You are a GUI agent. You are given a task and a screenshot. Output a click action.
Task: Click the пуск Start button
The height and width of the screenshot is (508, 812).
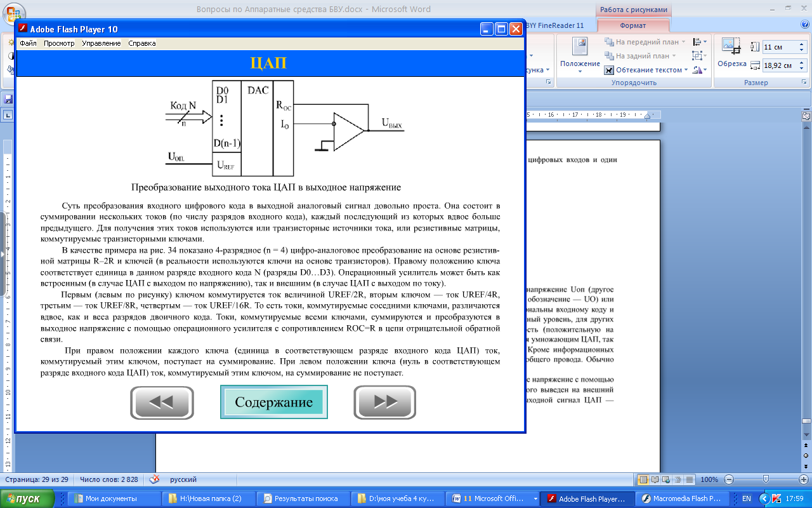coord(27,498)
